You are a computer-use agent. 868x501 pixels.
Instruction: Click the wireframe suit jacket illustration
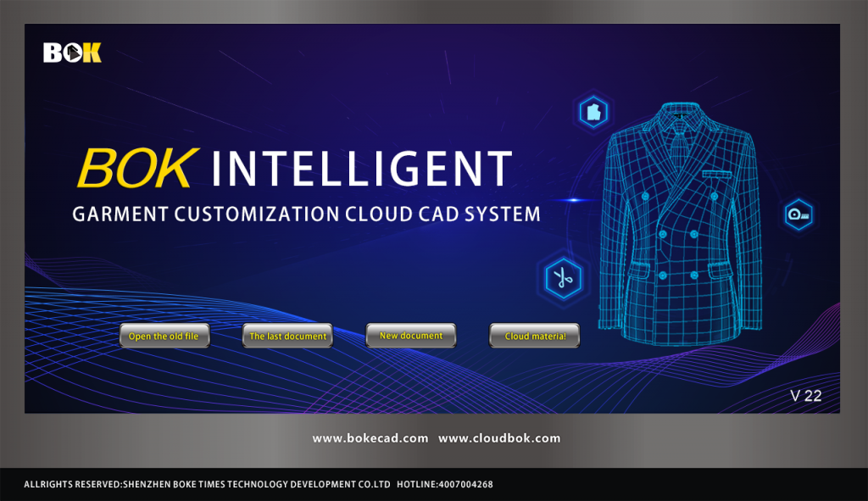(681, 224)
